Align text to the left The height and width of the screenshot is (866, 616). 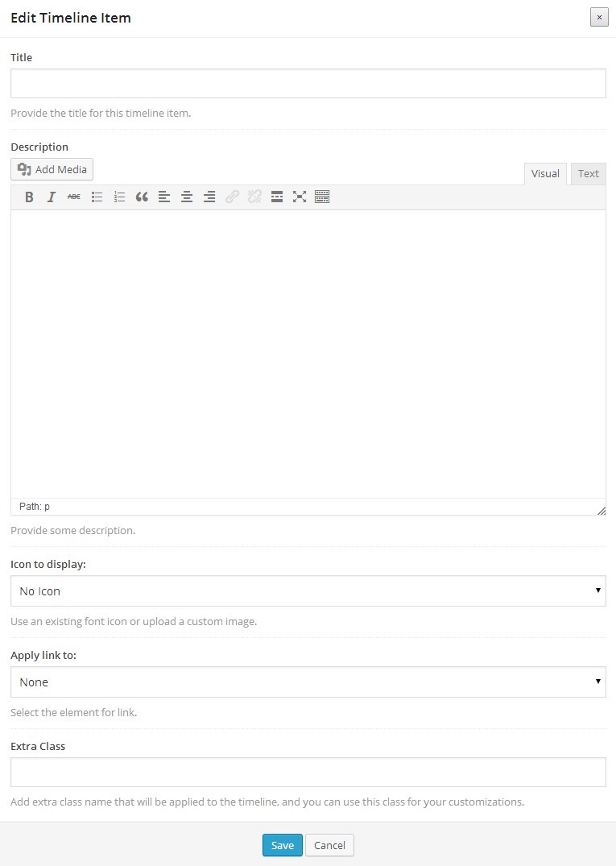[164, 197]
